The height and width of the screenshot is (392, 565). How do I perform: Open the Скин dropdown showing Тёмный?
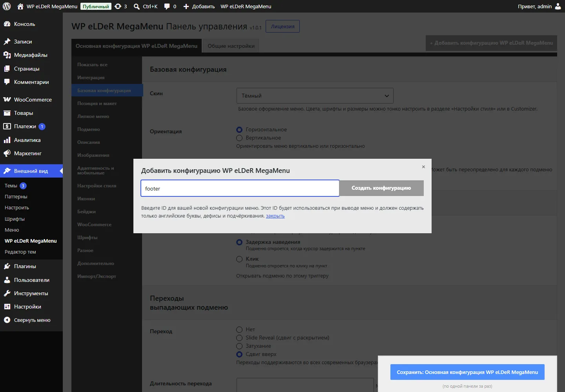[x=315, y=96]
